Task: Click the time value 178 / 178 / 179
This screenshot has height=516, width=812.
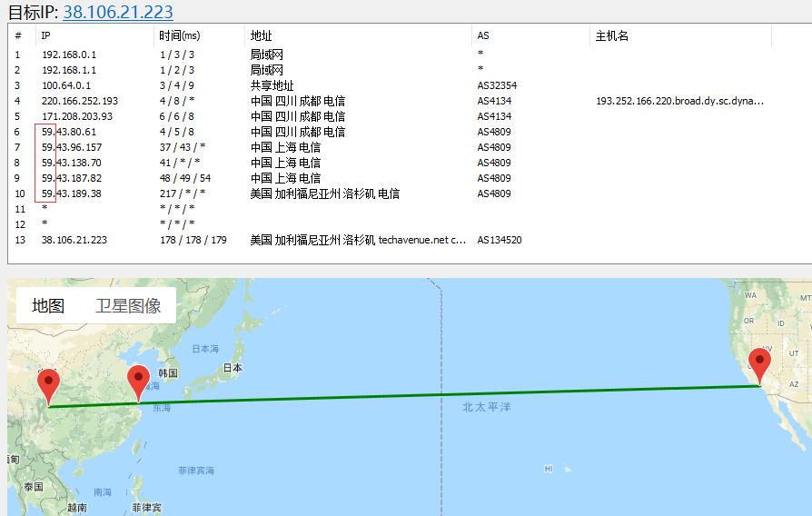Action: [x=193, y=240]
